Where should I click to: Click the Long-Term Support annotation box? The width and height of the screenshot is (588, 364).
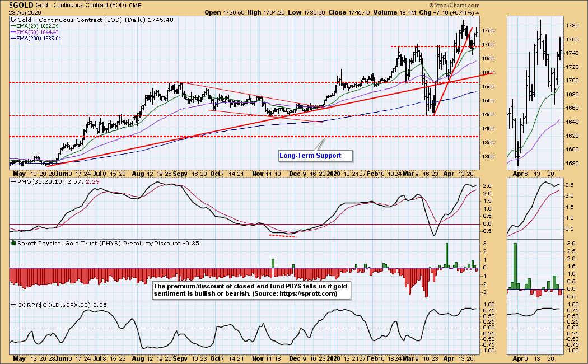coord(315,156)
